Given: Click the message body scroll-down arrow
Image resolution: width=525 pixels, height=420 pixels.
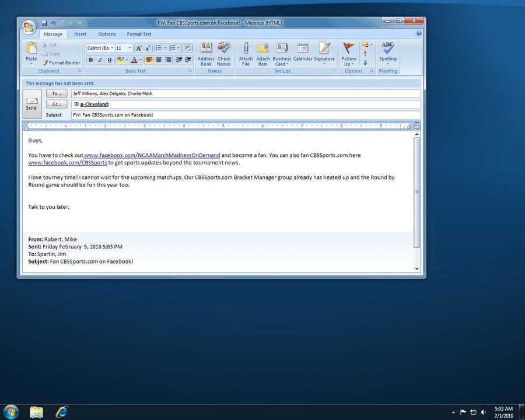Looking at the screenshot, I should pos(417,268).
